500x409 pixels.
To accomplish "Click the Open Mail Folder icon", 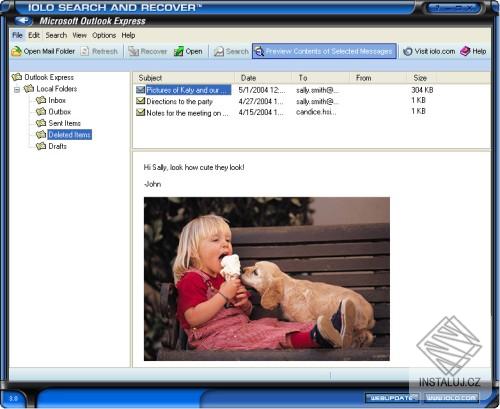I will click(16, 51).
